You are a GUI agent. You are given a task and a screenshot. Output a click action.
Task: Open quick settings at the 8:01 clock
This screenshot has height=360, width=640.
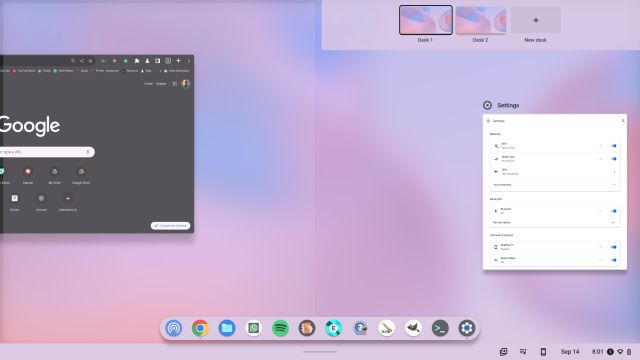tap(598, 351)
